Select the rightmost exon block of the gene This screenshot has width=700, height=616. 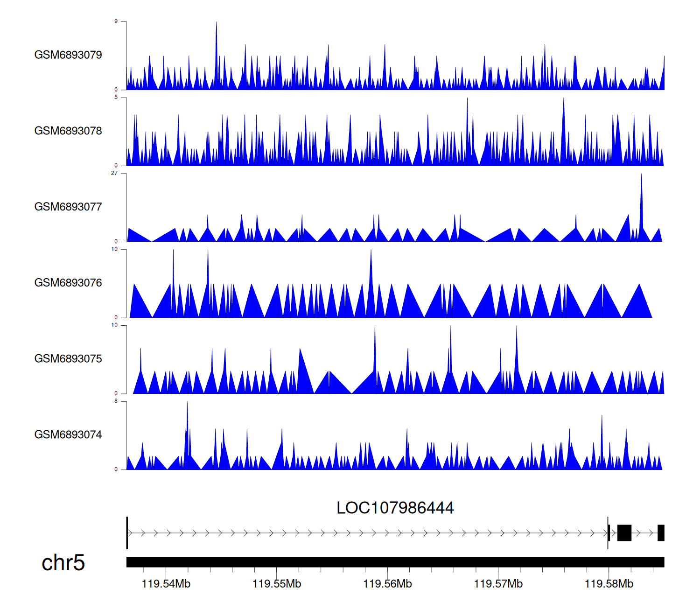661,533
